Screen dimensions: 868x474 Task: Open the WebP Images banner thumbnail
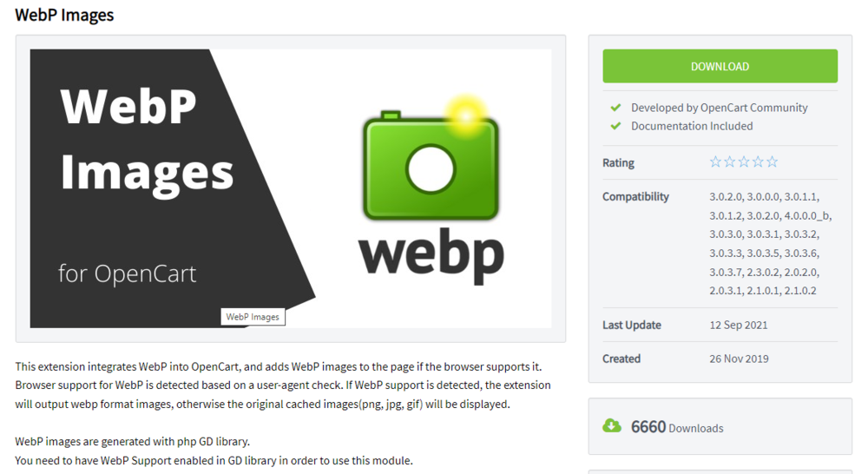(291, 188)
